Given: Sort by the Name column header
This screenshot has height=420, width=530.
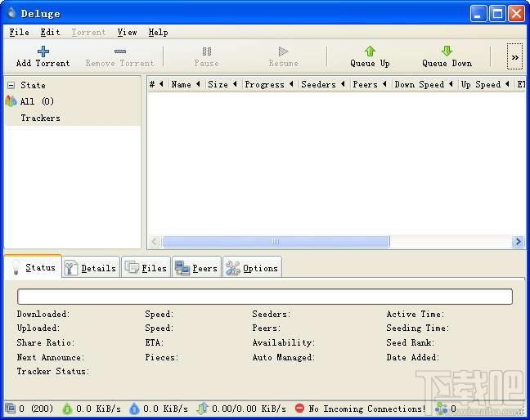Looking at the screenshot, I should coord(185,84).
